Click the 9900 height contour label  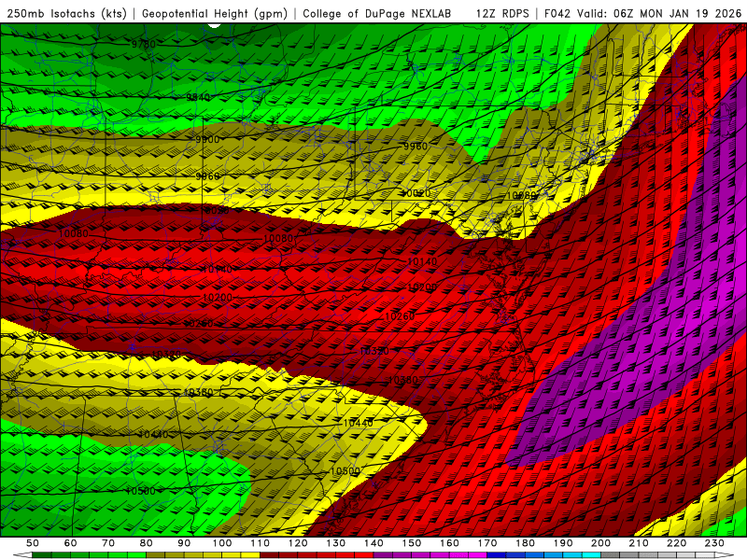[x=207, y=139]
